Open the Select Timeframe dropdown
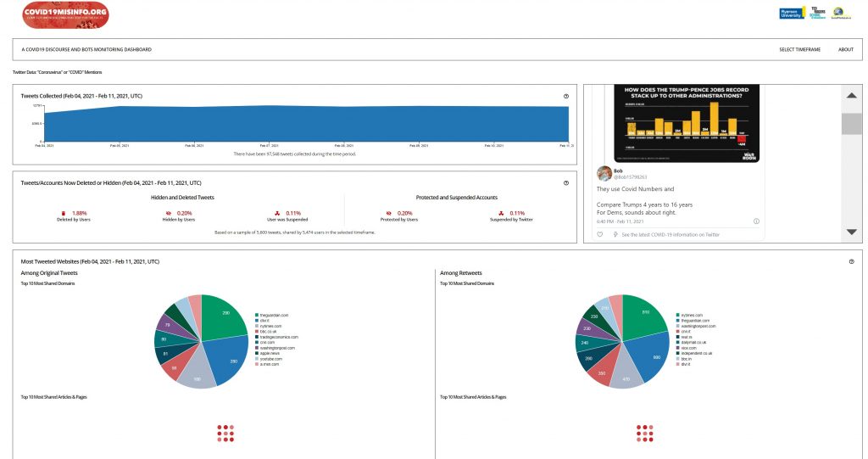This screenshot has width=868, height=459. [x=799, y=49]
